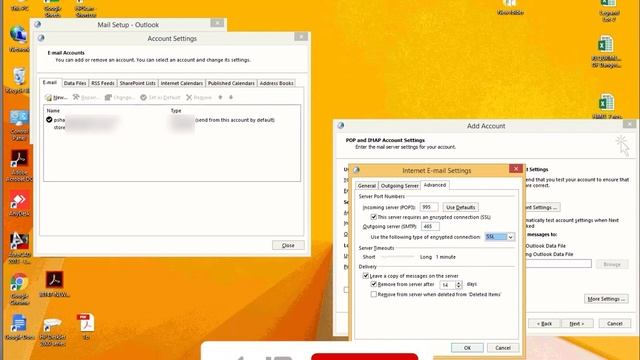This screenshot has height=360, width=640.
Task: Click the Remove account toolbar icon
Action: point(199,98)
